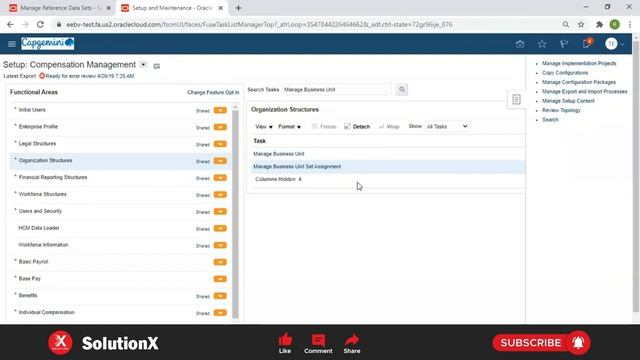Image resolution: width=640 pixels, height=360 pixels.
Task: Click orange action icon for Initial Users
Action: [x=220, y=110]
